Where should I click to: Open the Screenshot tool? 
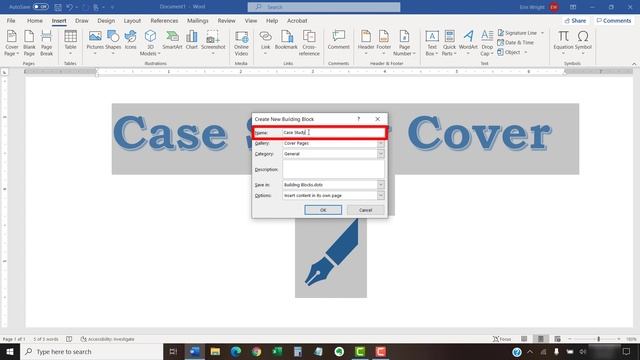click(213, 43)
